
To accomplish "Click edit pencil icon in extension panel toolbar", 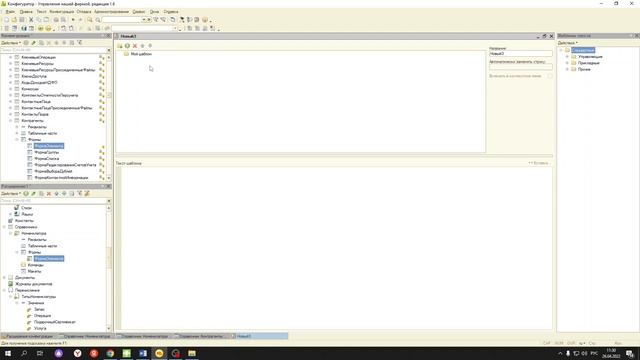I will 33,193.
